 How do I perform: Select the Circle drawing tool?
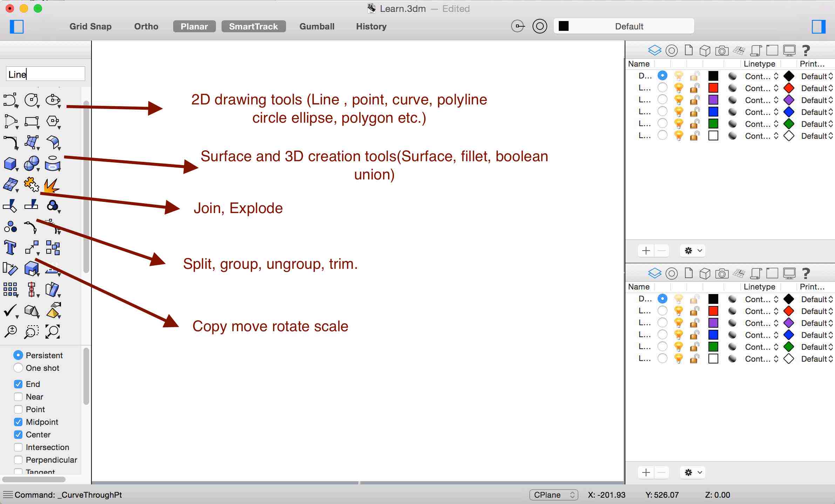click(x=31, y=100)
